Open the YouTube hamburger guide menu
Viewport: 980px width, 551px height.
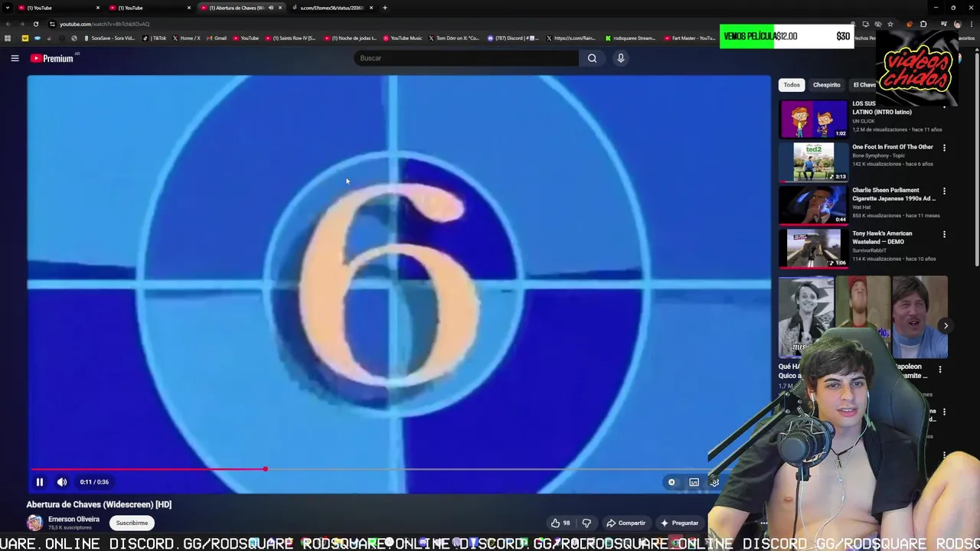pos(15,58)
